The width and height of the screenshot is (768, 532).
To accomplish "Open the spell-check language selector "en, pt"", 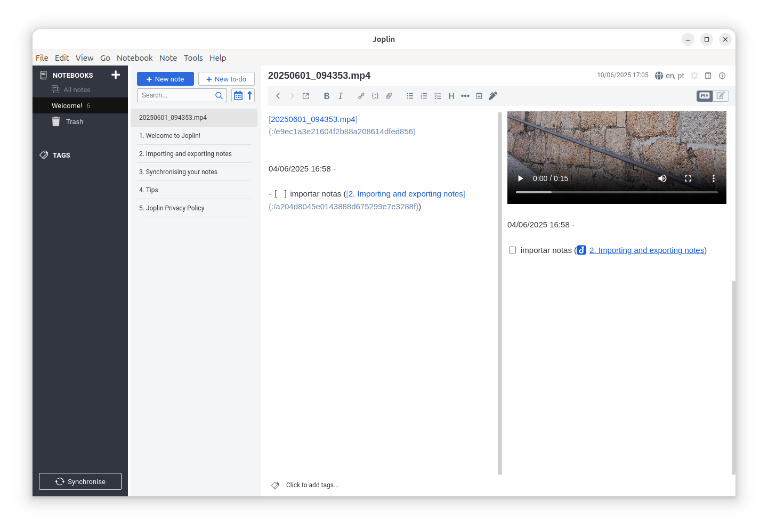I will coord(669,76).
